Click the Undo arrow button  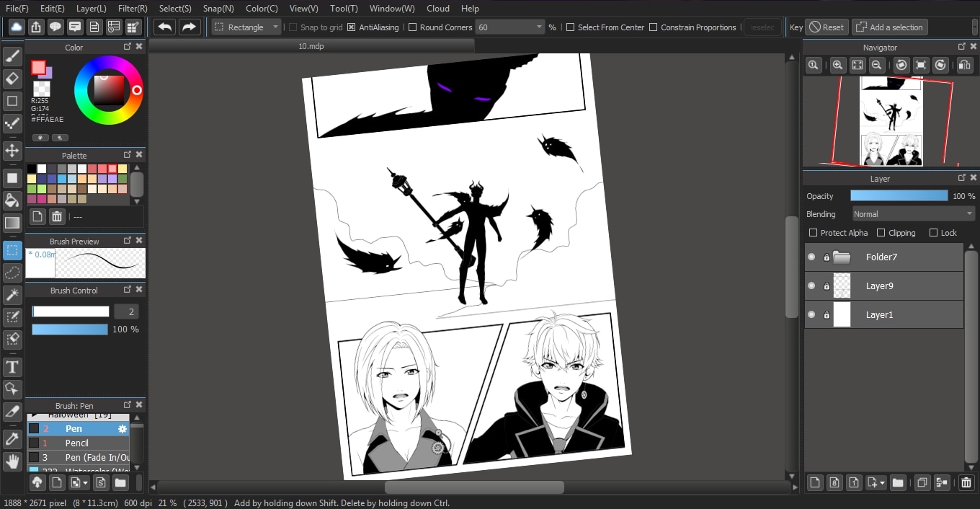click(165, 27)
